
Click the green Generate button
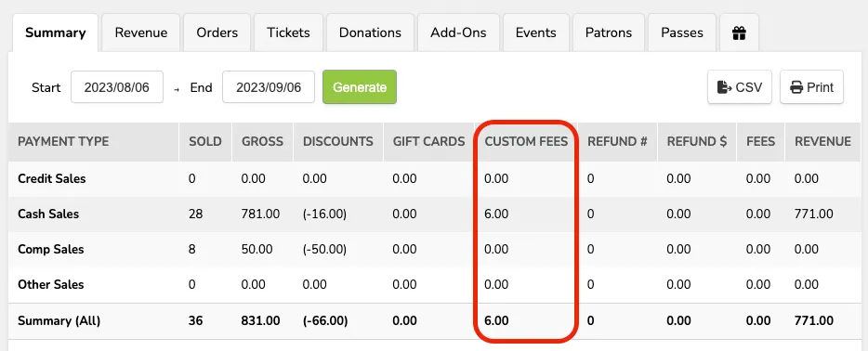click(360, 86)
